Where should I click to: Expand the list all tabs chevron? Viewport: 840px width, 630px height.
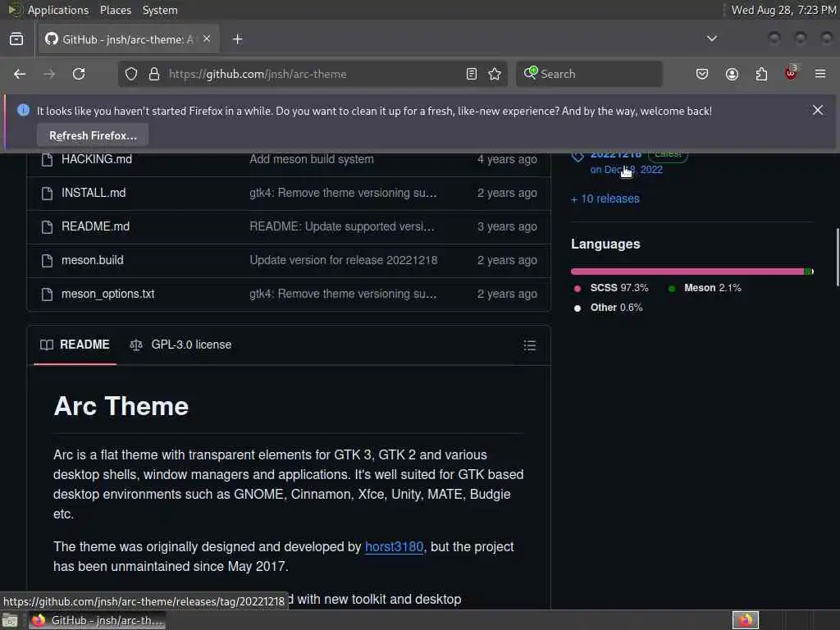click(711, 39)
